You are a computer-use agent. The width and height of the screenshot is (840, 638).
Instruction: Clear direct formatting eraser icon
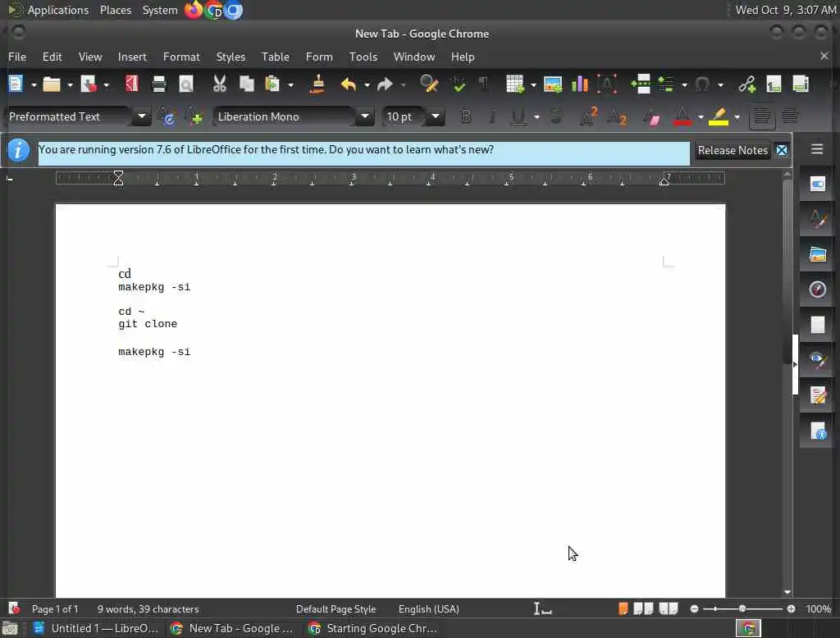coord(651,116)
